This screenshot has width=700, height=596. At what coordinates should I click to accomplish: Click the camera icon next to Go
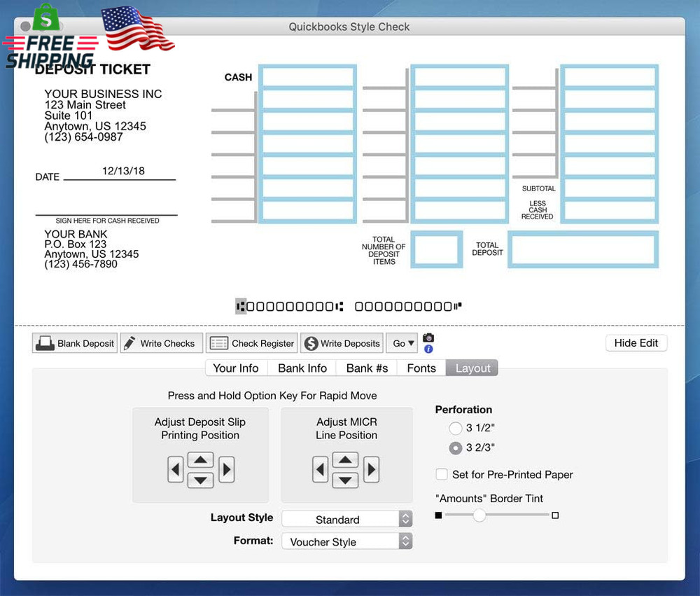click(428, 338)
